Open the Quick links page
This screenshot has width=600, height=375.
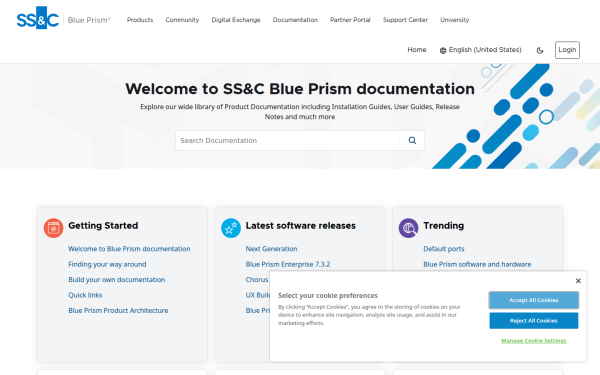coord(85,295)
